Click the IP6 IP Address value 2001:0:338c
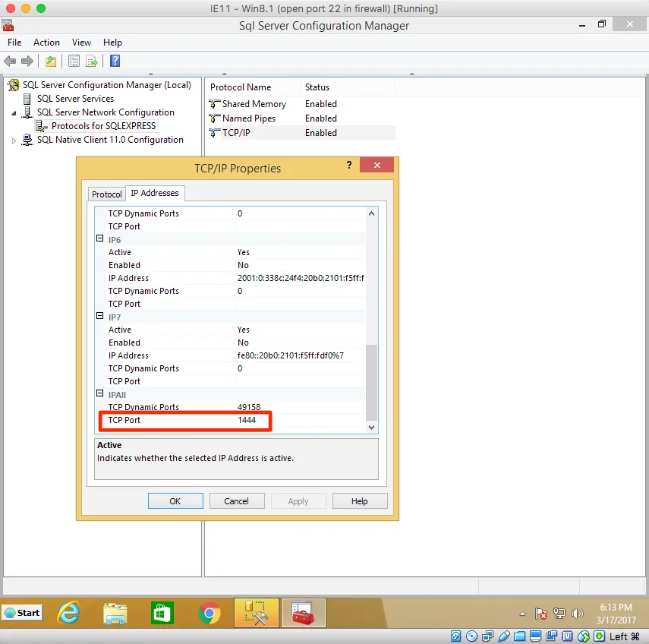Viewport: 649px width, 644px height. [x=301, y=278]
